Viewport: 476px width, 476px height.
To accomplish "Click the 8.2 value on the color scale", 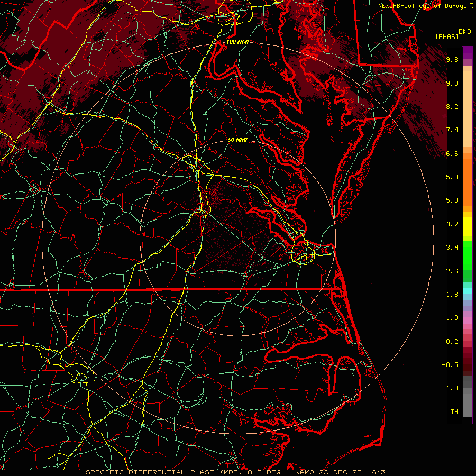I will click(452, 106).
